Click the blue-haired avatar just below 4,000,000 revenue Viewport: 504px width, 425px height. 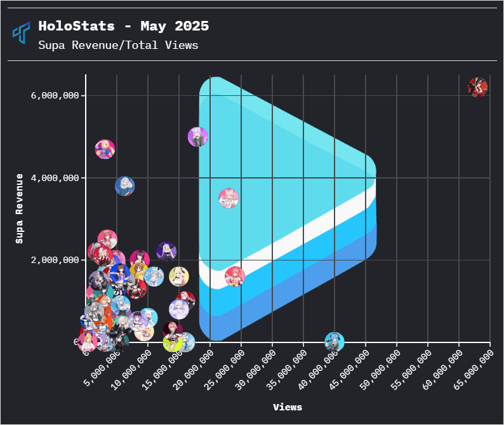point(124,186)
